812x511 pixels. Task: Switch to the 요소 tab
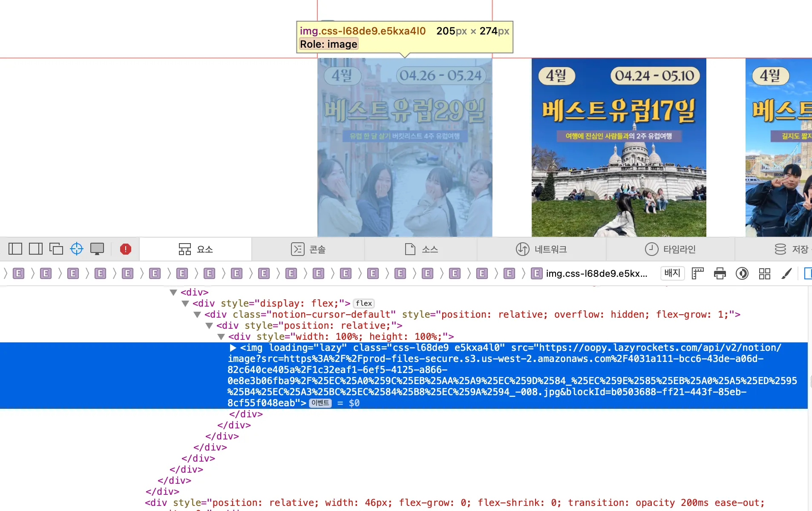pos(196,249)
